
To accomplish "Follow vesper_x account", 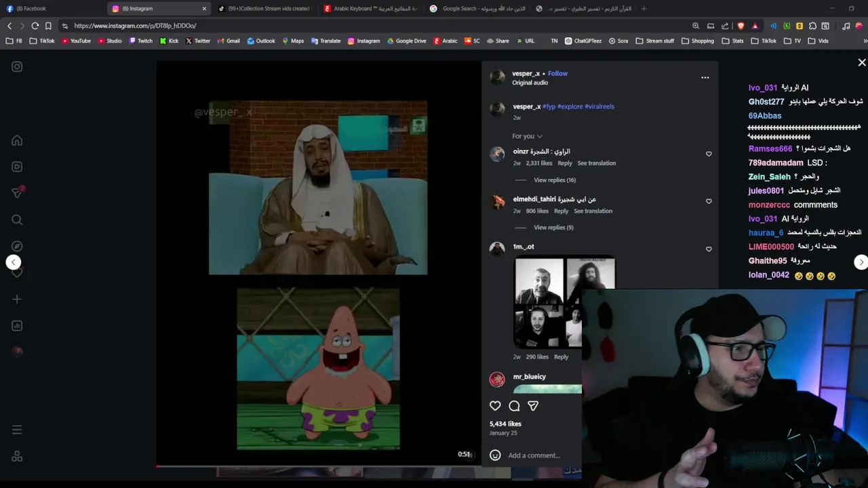I will pyautogui.click(x=557, y=73).
